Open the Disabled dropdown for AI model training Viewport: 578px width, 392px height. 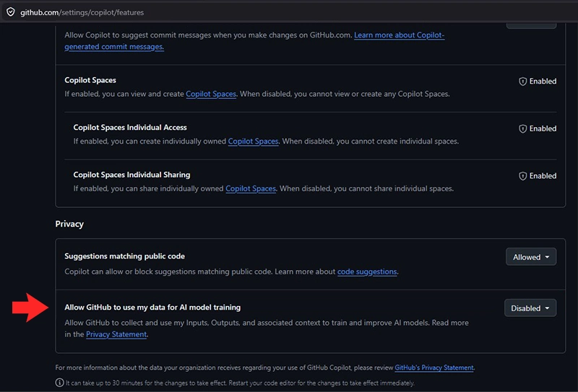click(530, 308)
